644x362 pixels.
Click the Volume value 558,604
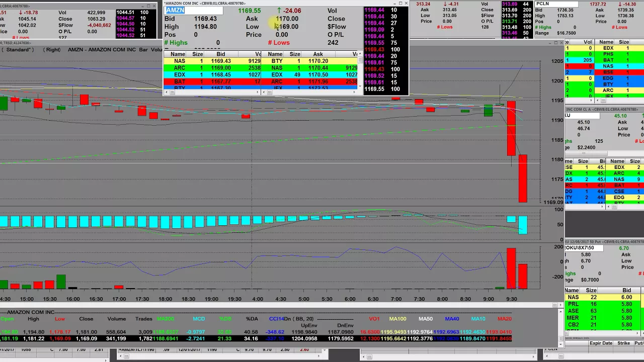[116, 332]
